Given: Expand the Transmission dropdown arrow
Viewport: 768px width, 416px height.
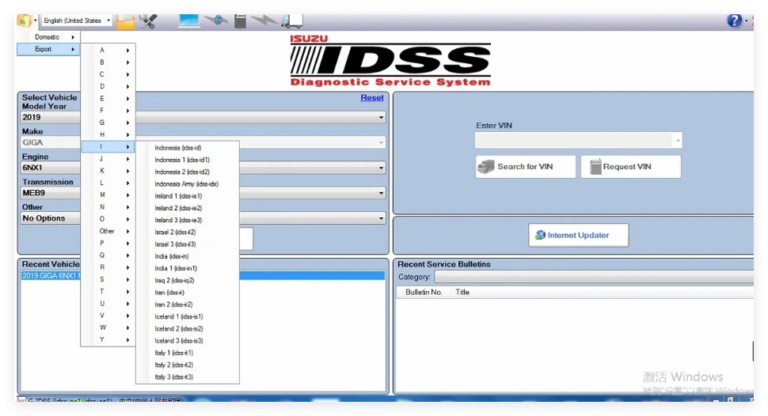Looking at the screenshot, I should 381,193.
